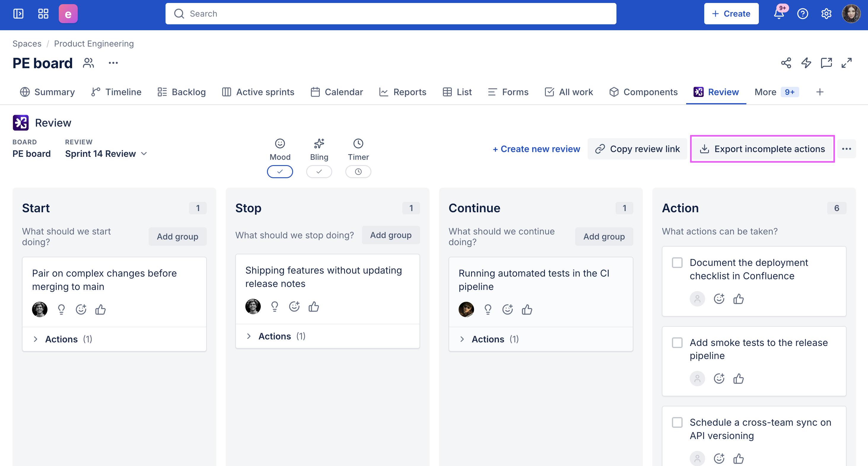
Task: Open the More 9+ tabs menu
Action: coord(777,92)
